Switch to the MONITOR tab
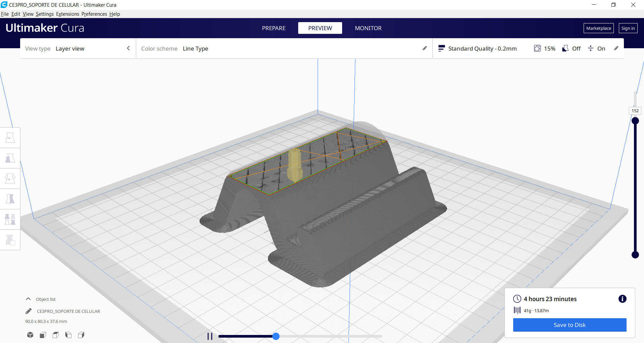This screenshot has height=343, width=644. (368, 28)
